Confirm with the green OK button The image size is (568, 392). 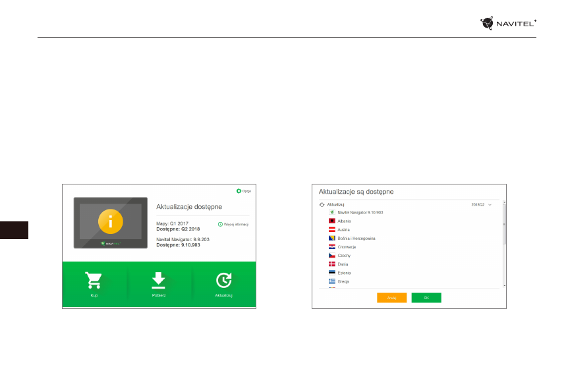426,298
